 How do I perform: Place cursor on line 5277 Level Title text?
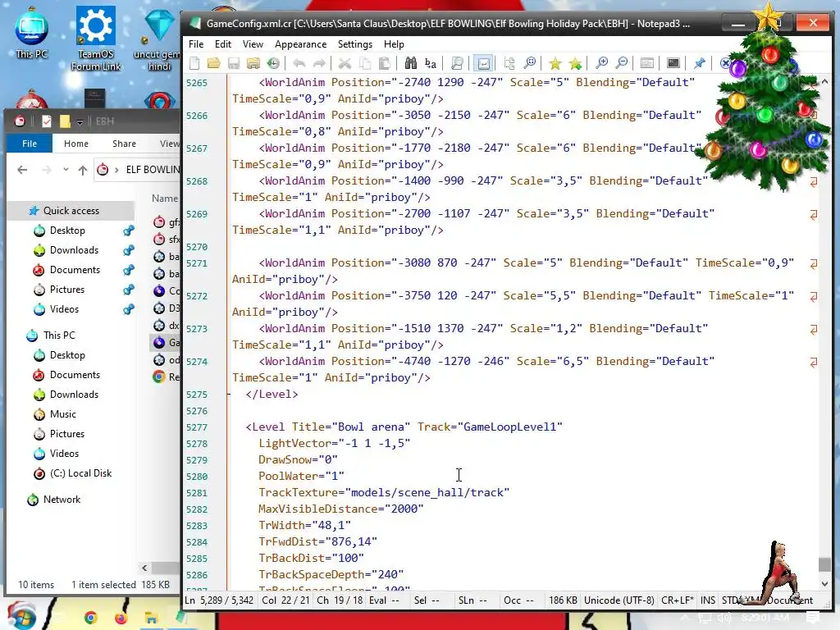tap(404, 427)
